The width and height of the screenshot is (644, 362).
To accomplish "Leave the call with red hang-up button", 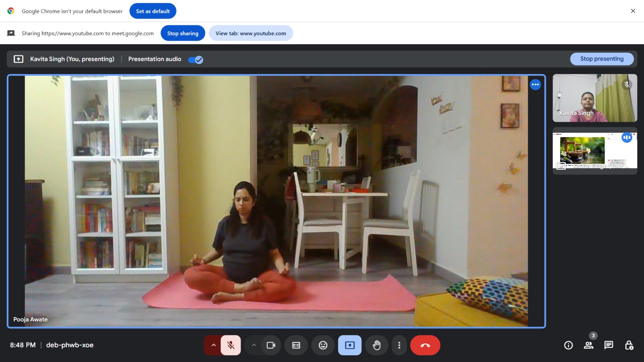I will 425,345.
